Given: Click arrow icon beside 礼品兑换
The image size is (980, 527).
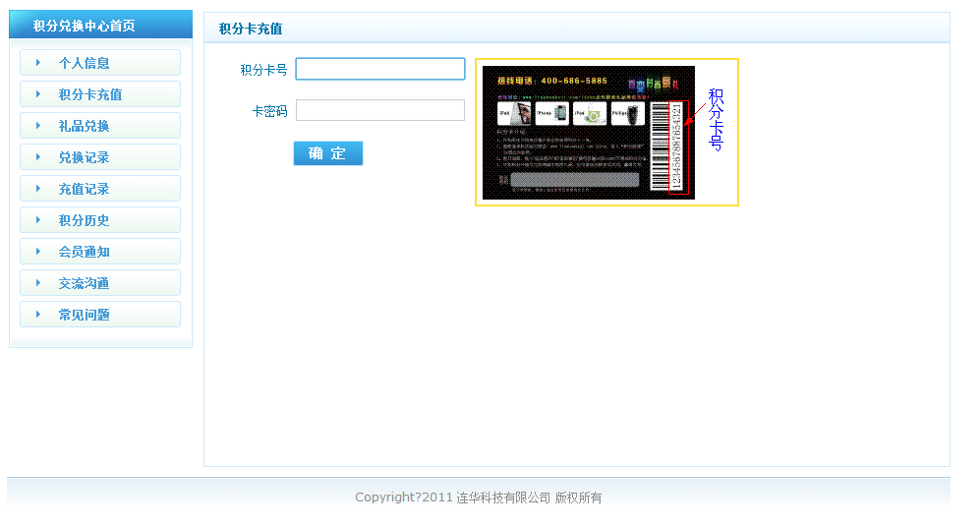Looking at the screenshot, I should pyautogui.click(x=38, y=126).
